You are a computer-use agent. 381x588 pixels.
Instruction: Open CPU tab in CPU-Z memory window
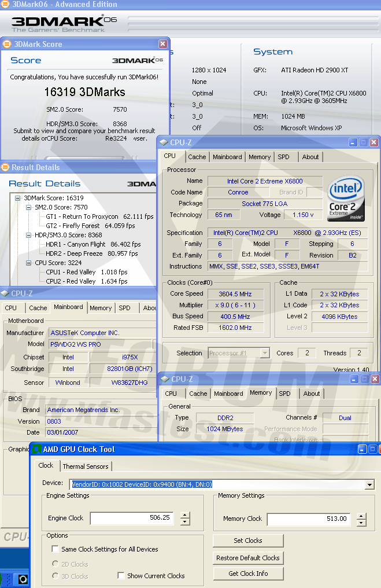[171, 394]
